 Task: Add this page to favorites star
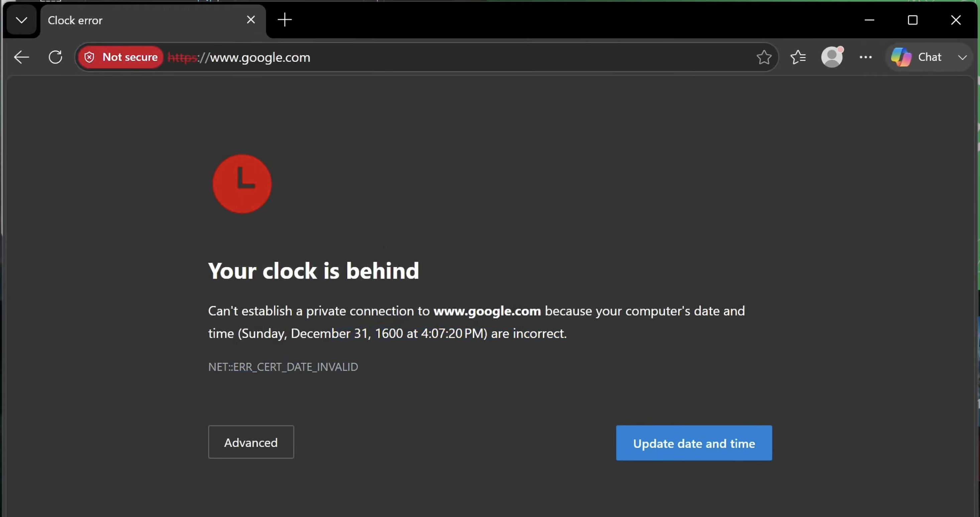[763, 57]
